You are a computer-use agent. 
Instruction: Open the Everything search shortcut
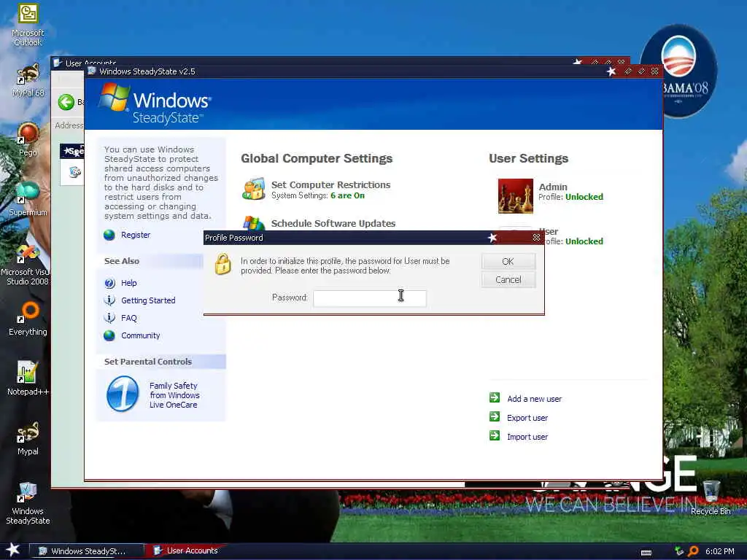[28, 319]
